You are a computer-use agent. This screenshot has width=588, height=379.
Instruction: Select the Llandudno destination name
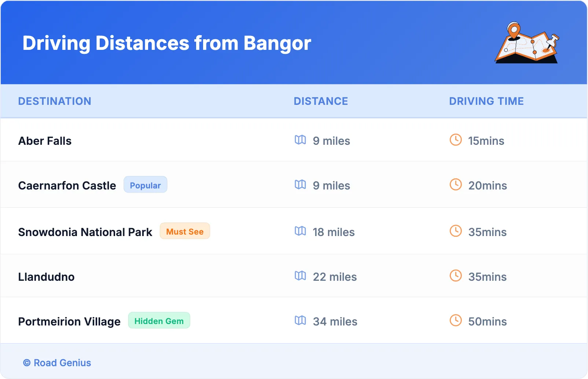(47, 277)
